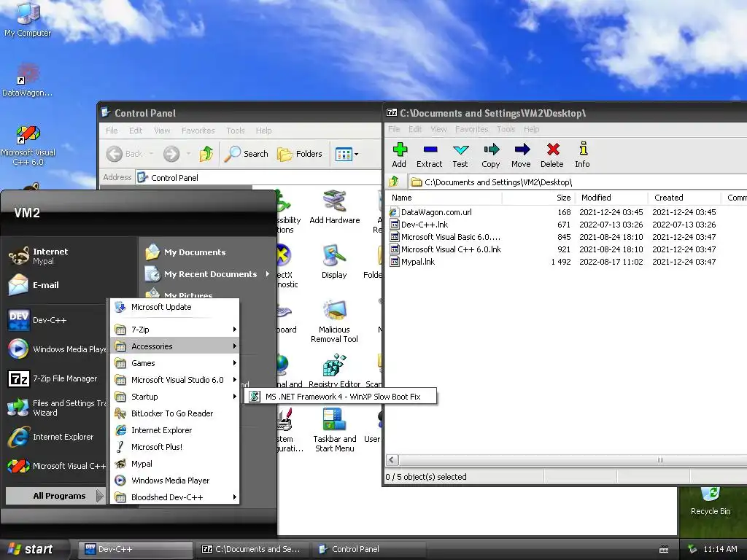
Task: Click the Up folder icon in Control Panel toolbar
Action: click(x=206, y=154)
